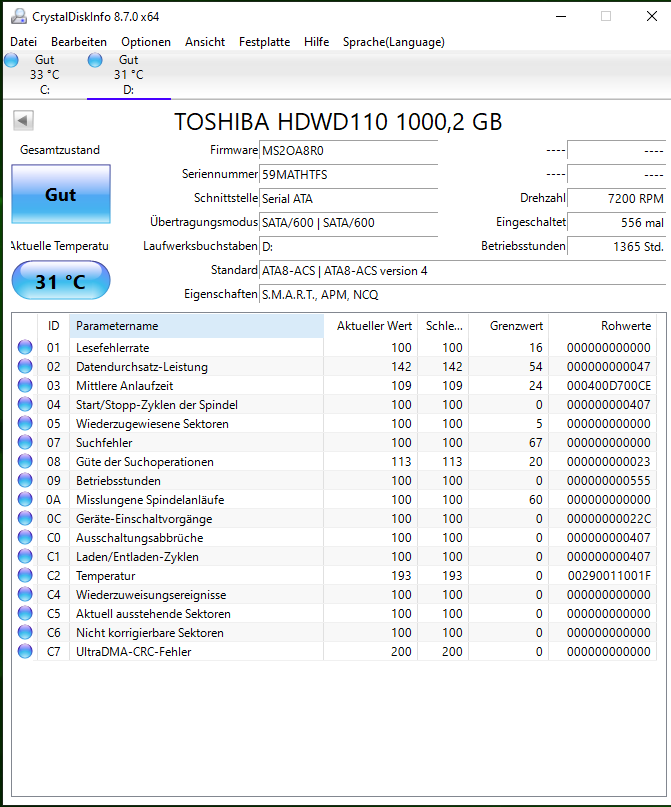Maximize the CrystalDiskInfo window

click(x=606, y=16)
